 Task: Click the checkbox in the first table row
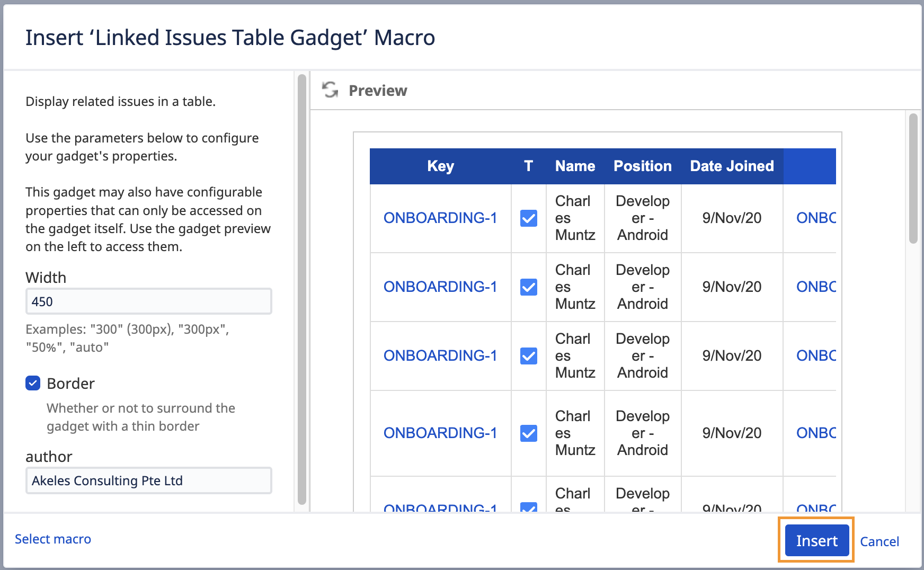(x=528, y=218)
